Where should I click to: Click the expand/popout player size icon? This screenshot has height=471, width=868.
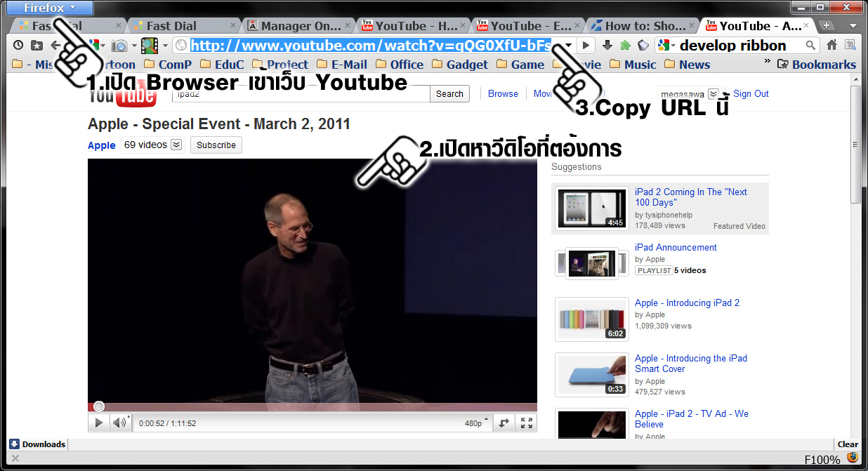point(504,423)
